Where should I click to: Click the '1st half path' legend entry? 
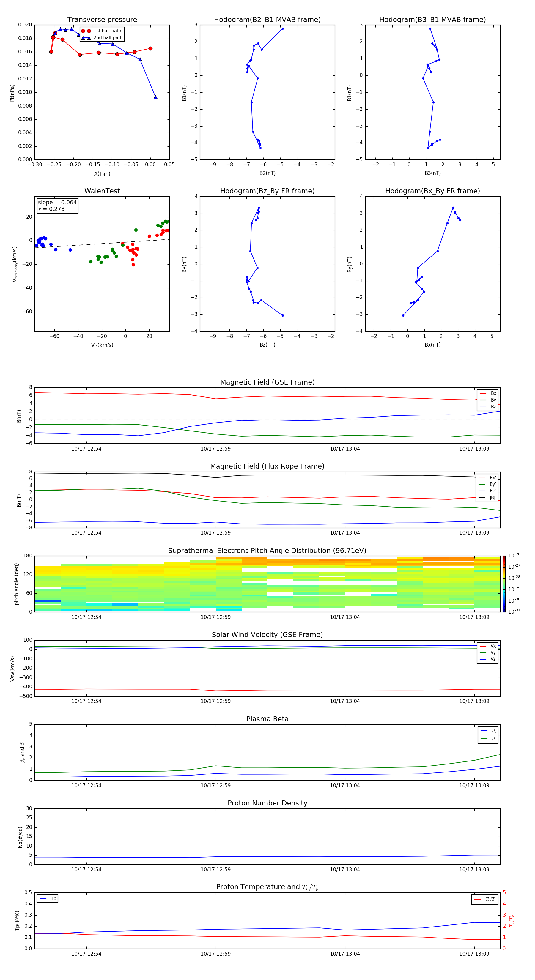click(102, 31)
